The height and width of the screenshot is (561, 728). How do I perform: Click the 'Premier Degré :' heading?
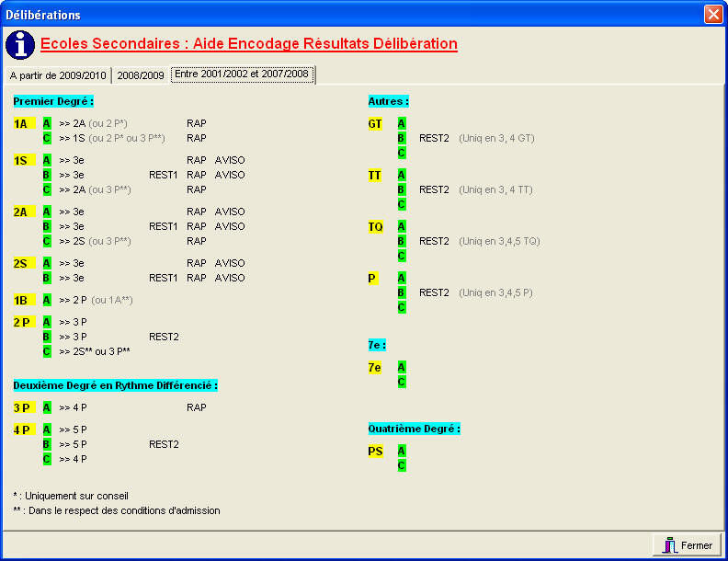pyautogui.click(x=53, y=101)
